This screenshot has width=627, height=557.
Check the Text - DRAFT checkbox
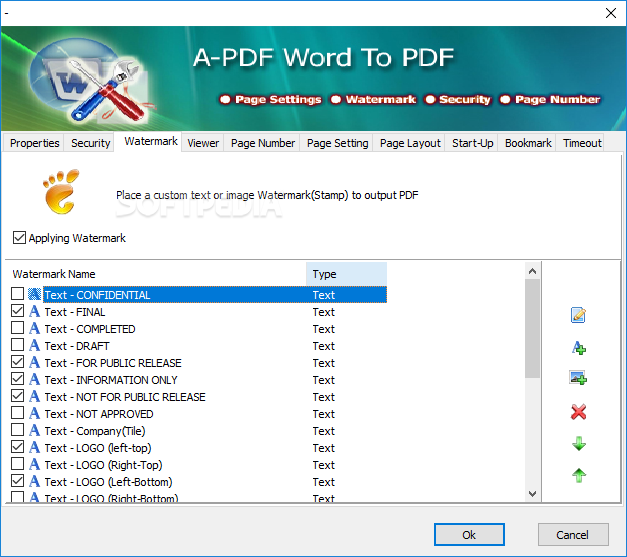coord(18,345)
